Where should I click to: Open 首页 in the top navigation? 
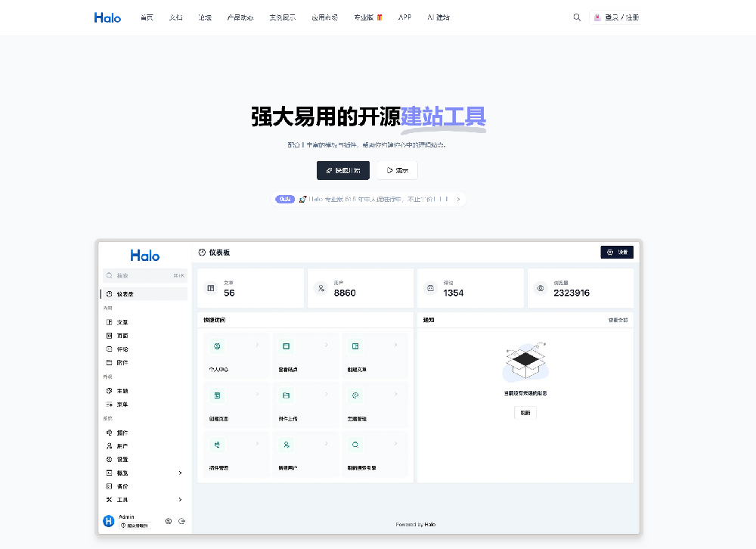click(147, 17)
